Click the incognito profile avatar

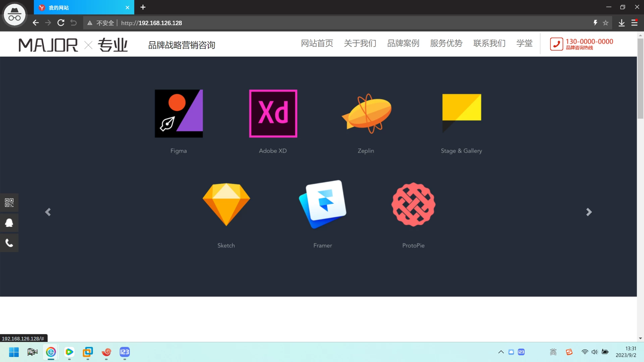pyautogui.click(x=14, y=15)
